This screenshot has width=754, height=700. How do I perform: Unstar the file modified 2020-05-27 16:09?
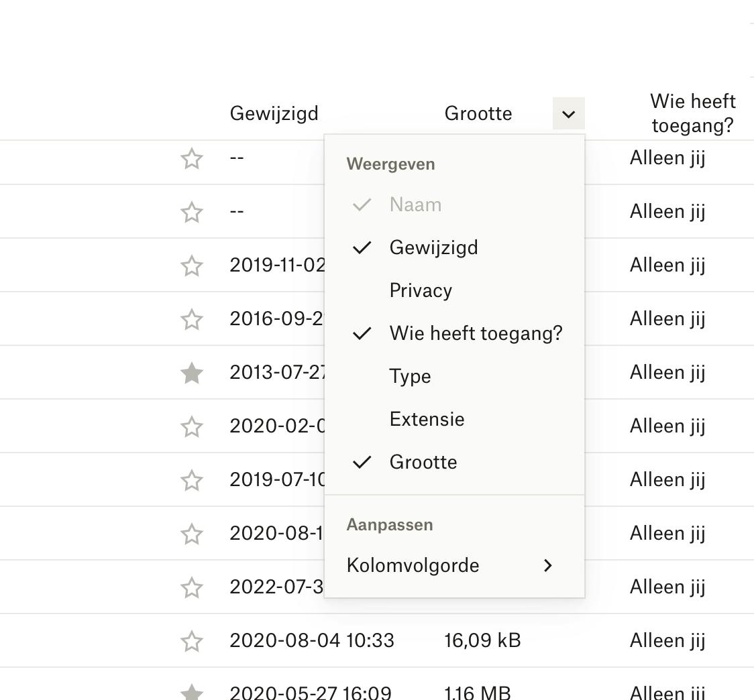coord(192,692)
